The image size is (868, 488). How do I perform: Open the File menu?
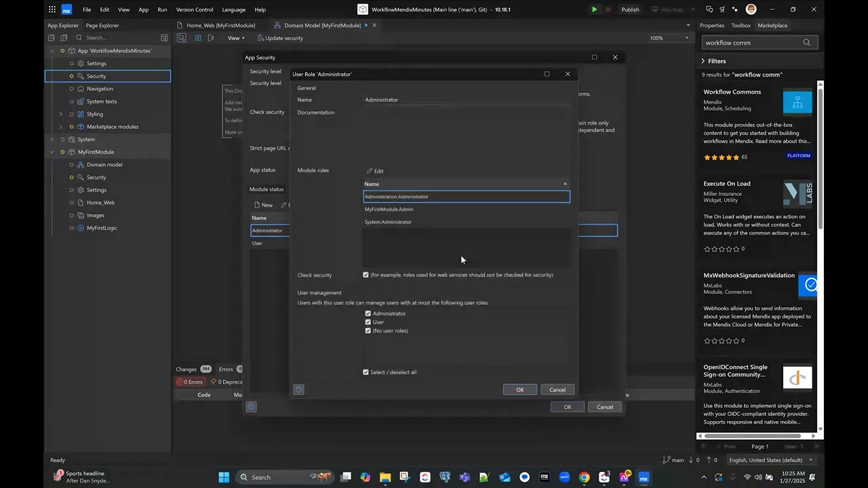pyautogui.click(x=87, y=9)
